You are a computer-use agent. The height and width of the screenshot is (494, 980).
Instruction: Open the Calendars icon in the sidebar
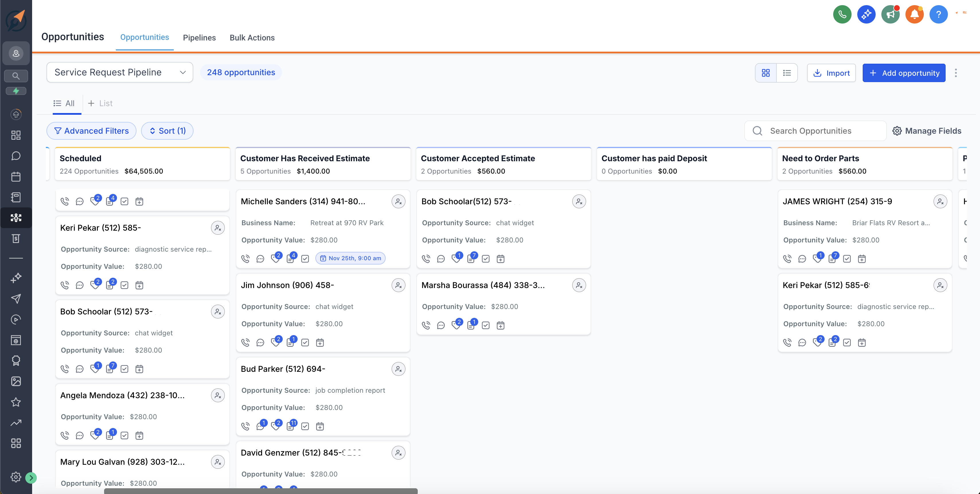pyautogui.click(x=15, y=176)
